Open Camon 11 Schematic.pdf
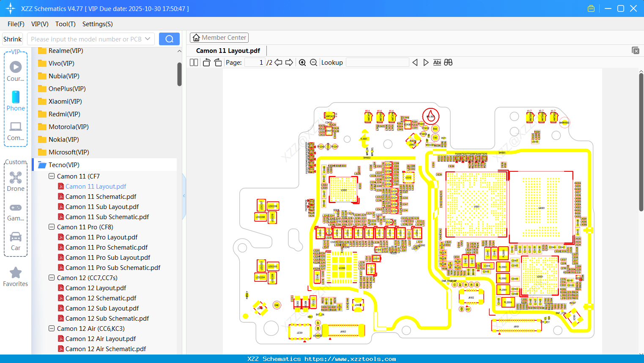 101,197
